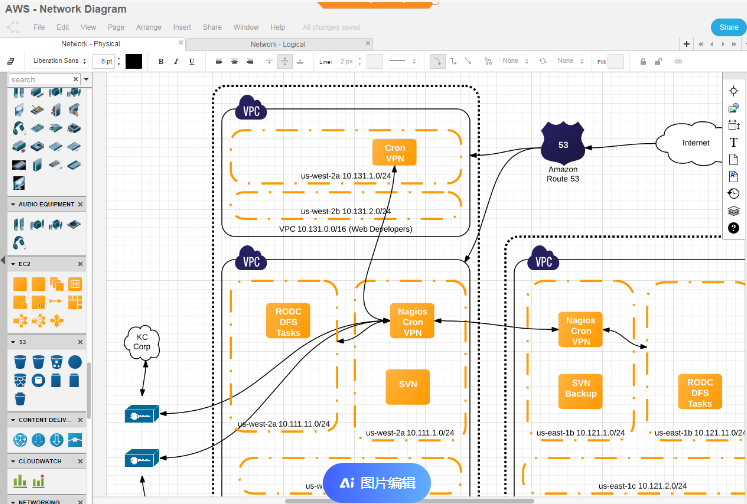Click the AI image edit button
This screenshot has height=504, width=747.
[x=377, y=483]
